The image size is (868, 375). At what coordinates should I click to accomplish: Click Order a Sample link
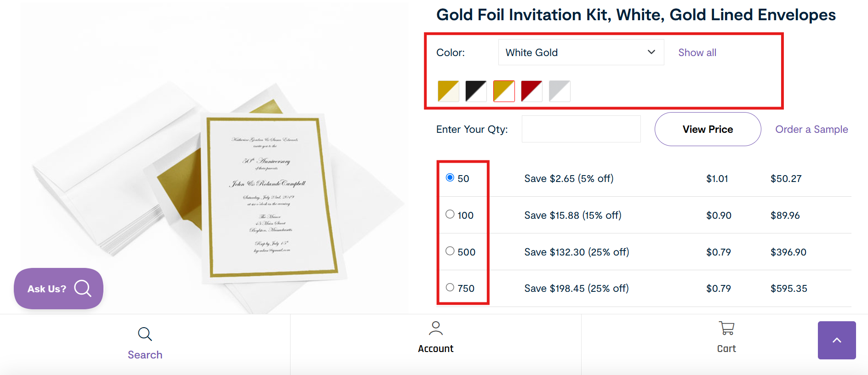(811, 130)
